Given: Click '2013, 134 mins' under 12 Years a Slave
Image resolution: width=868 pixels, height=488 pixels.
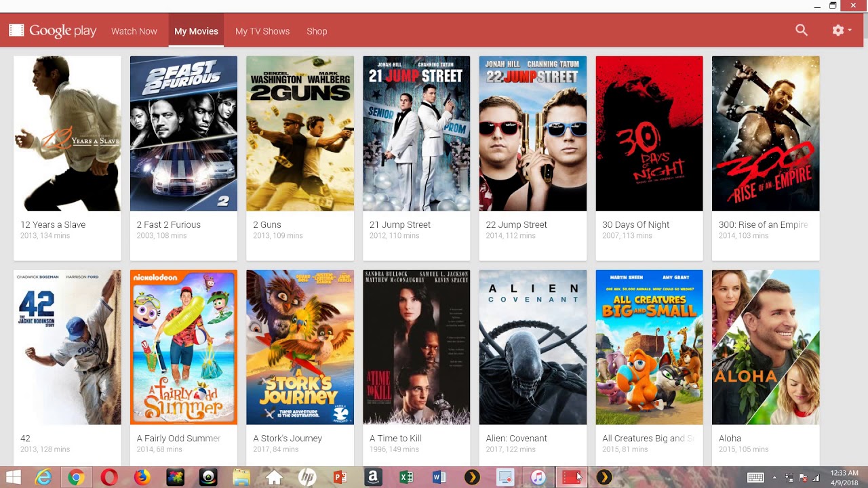Looking at the screenshot, I should [45, 236].
